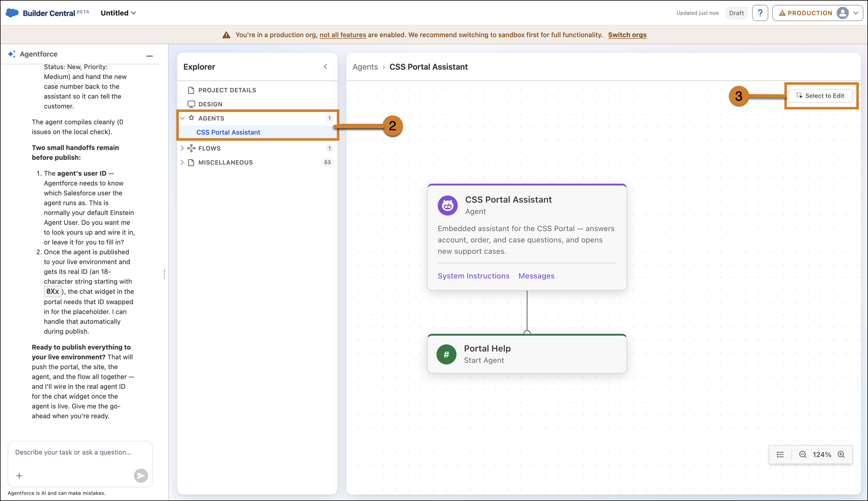This screenshot has width=868, height=501.
Task: Click the Design monitor icon
Action: pos(192,104)
